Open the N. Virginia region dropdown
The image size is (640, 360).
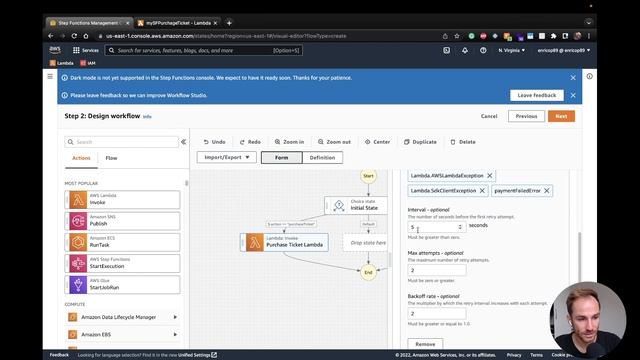tap(511, 50)
